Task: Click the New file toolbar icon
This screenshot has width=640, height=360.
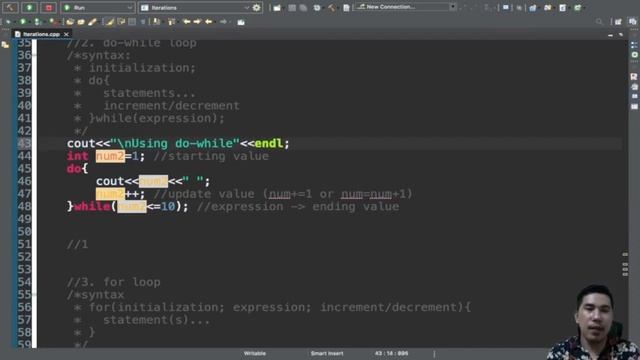Action: coord(277,8)
